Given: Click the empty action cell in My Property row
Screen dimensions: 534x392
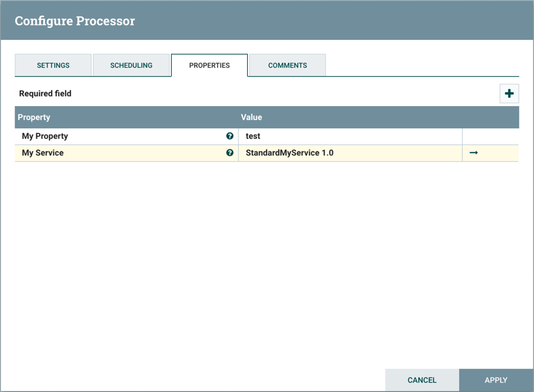Looking at the screenshot, I should (x=490, y=136).
